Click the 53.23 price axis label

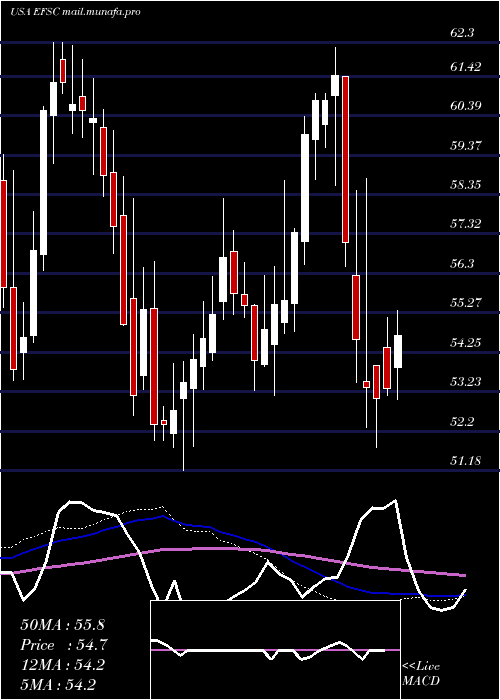(x=466, y=381)
